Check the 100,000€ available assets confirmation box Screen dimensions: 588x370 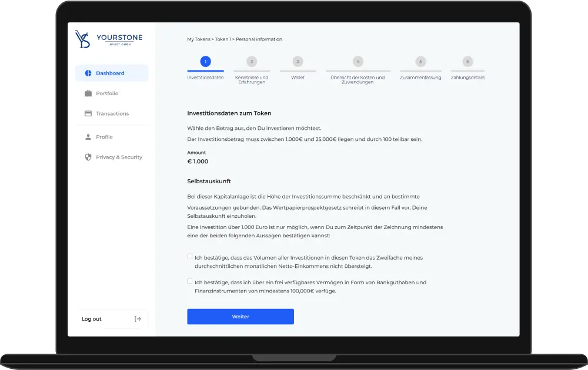190,281
